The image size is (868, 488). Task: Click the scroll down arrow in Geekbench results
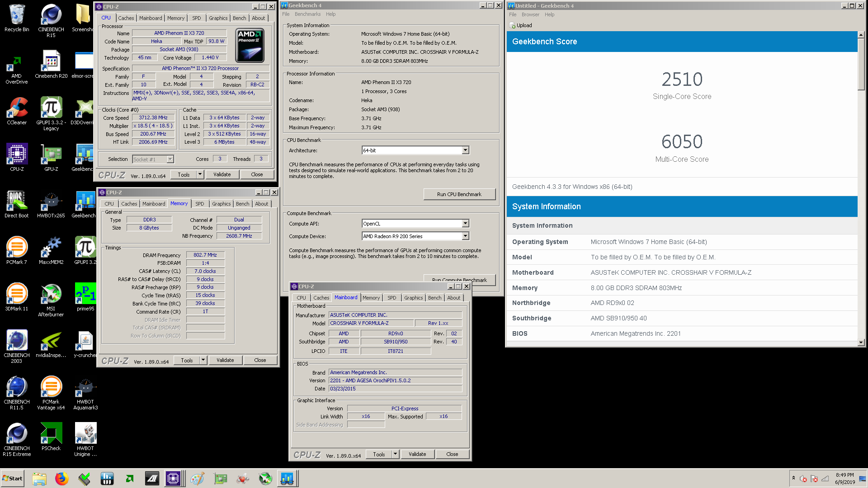(861, 343)
